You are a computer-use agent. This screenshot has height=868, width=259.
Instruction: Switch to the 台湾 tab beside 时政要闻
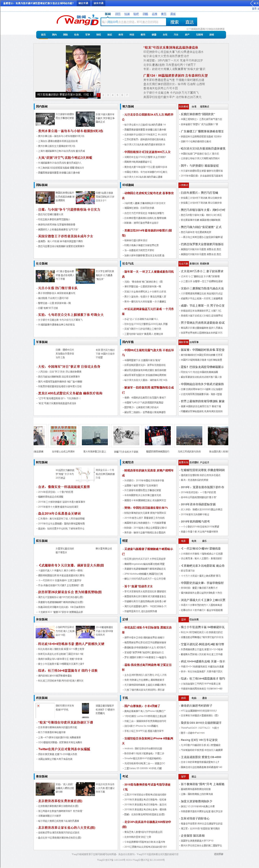(x=194, y=107)
